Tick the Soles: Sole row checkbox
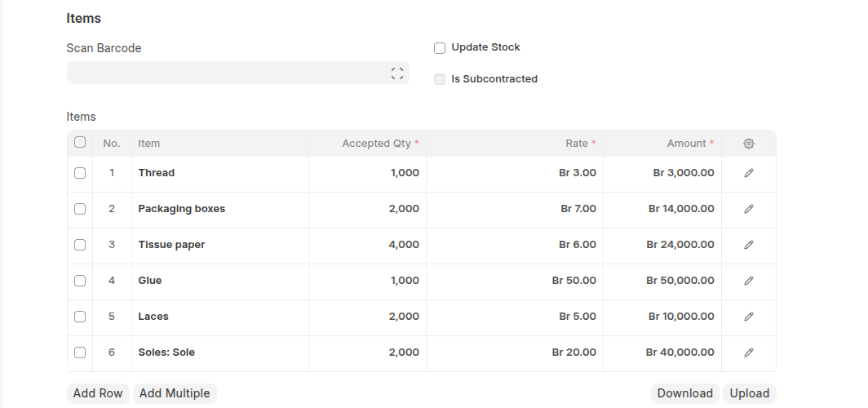The width and height of the screenshot is (868, 408). click(x=80, y=353)
